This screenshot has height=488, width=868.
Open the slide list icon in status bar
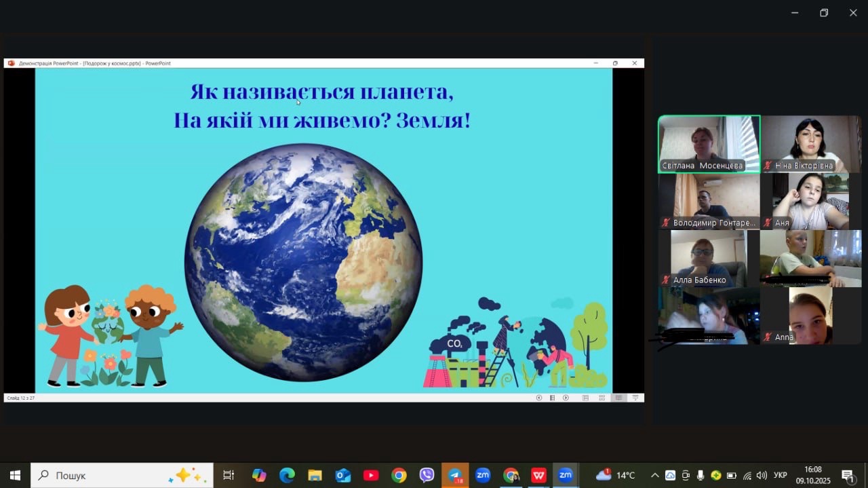tap(553, 398)
